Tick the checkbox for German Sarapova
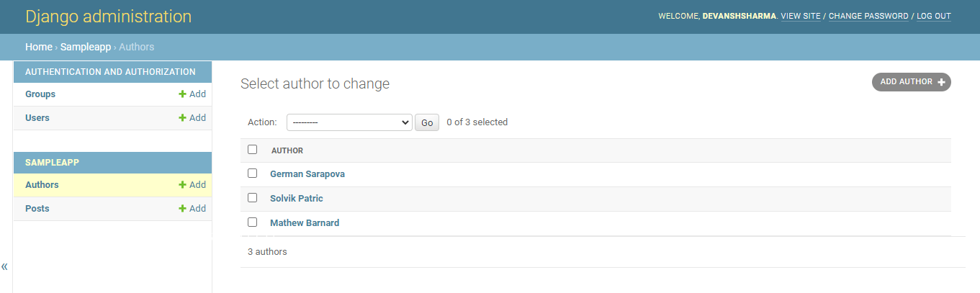Image resolution: width=980 pixels, height=293 pixels. pos(252,173)
